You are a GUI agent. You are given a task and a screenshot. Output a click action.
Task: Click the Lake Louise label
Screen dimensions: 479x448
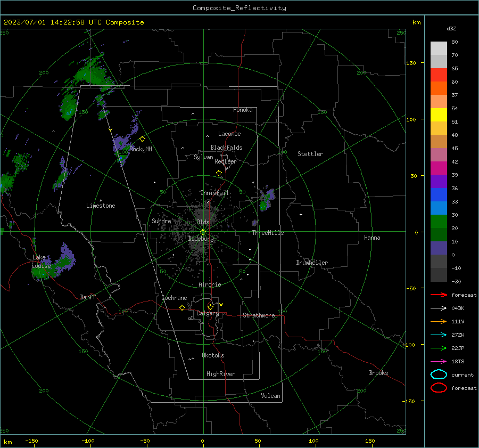41,262
